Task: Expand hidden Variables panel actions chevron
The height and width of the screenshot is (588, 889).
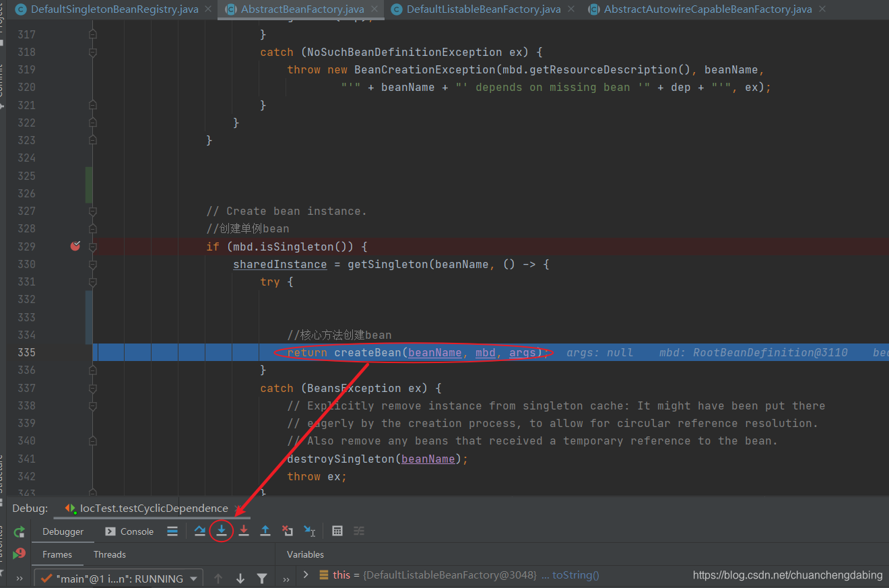Action: coord(286,579)
